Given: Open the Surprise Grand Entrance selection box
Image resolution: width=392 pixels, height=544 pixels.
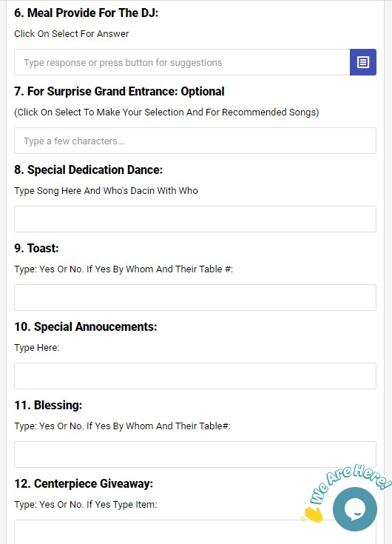Looking at the screenshot, I should click(x=195, y=141).
